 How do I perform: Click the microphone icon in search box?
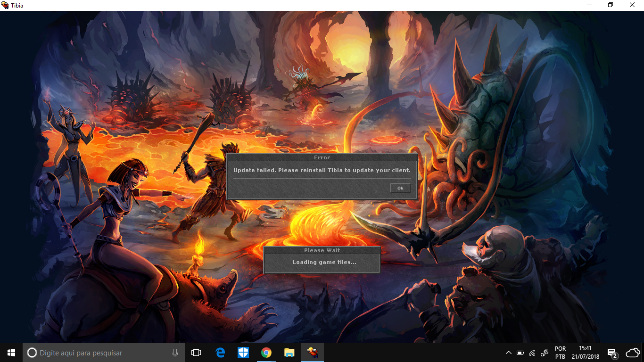point(175,353)
